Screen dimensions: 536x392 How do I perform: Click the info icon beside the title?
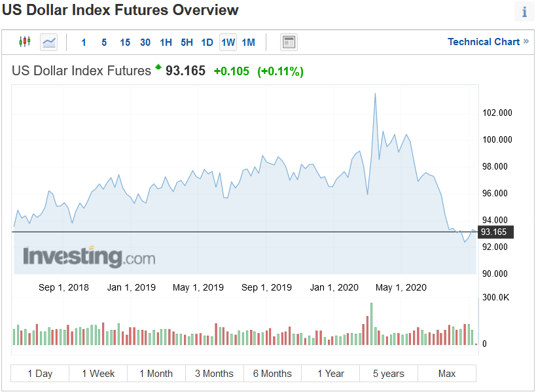click(524, 12)
